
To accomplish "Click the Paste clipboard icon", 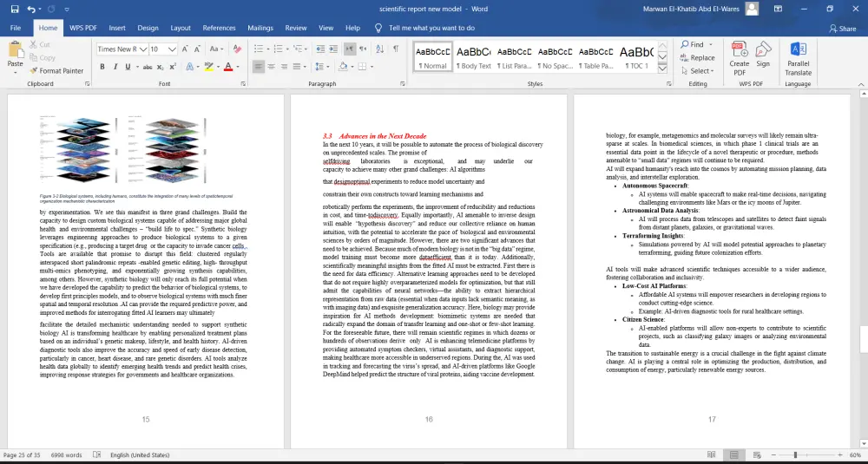I will [x=15, y=49].
